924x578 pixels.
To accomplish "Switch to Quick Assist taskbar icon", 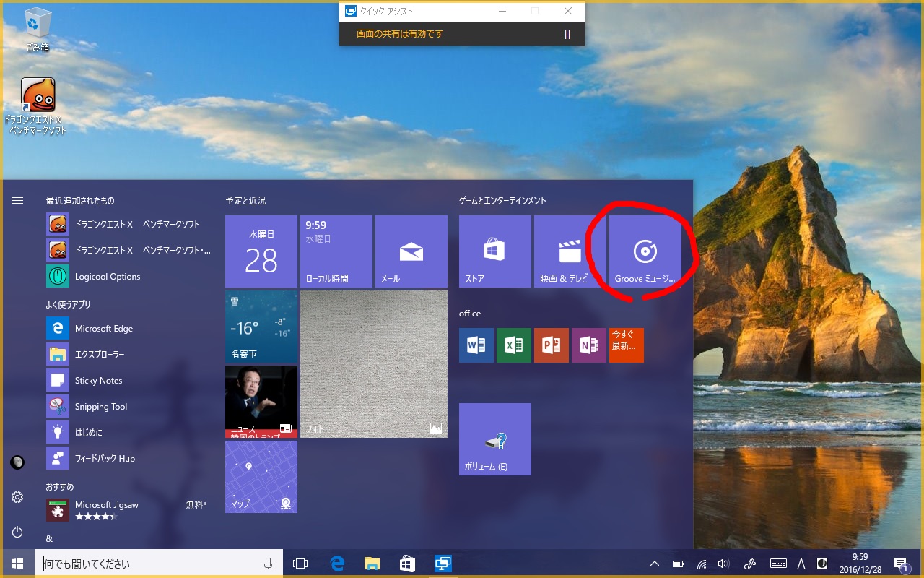I will pos(443,564).
